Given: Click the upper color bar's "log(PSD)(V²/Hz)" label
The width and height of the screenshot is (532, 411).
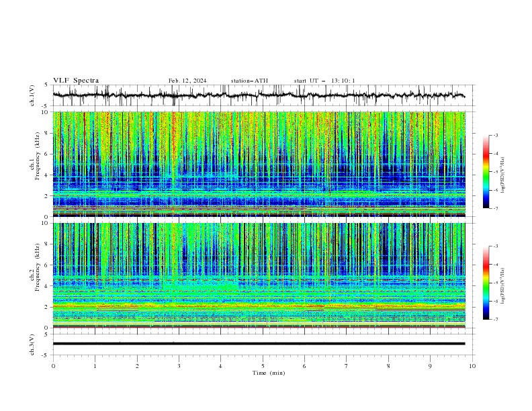Looking at the screenshot, I should [x=503, y=175].
